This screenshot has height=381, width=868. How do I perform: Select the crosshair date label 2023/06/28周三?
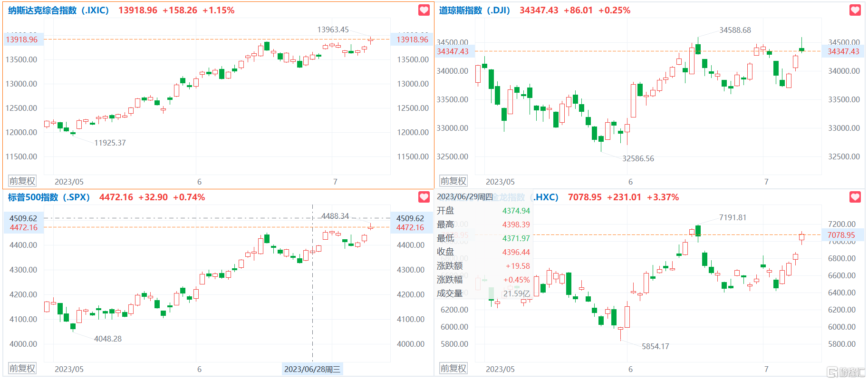click(x=312, y=369)
